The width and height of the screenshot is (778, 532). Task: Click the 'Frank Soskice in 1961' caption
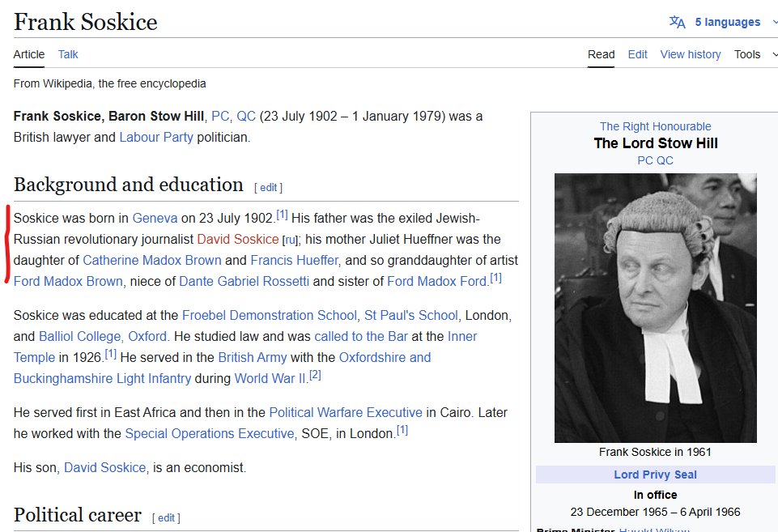coord(655,452)
